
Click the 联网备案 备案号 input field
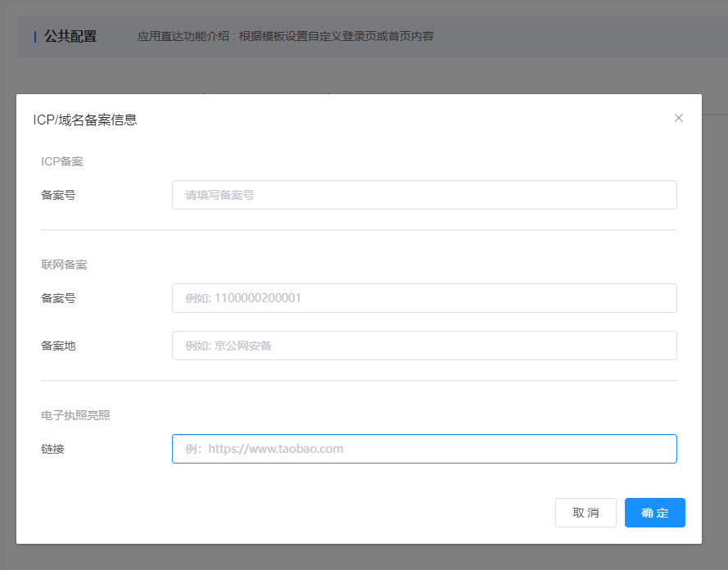click(x=424, y=298)
